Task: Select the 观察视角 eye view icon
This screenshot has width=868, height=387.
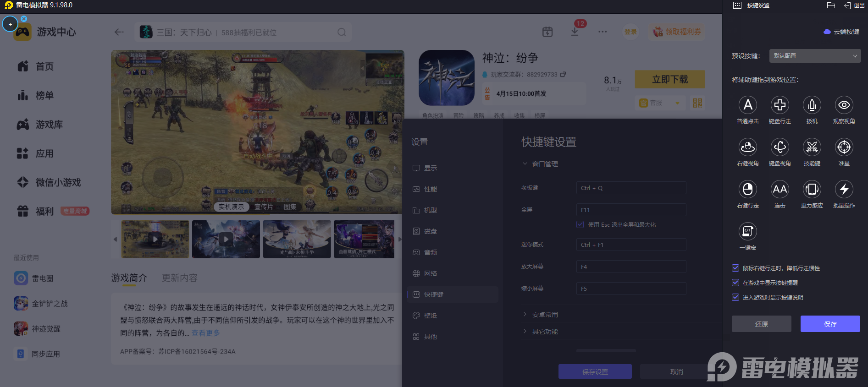Action: click(844, 105)
